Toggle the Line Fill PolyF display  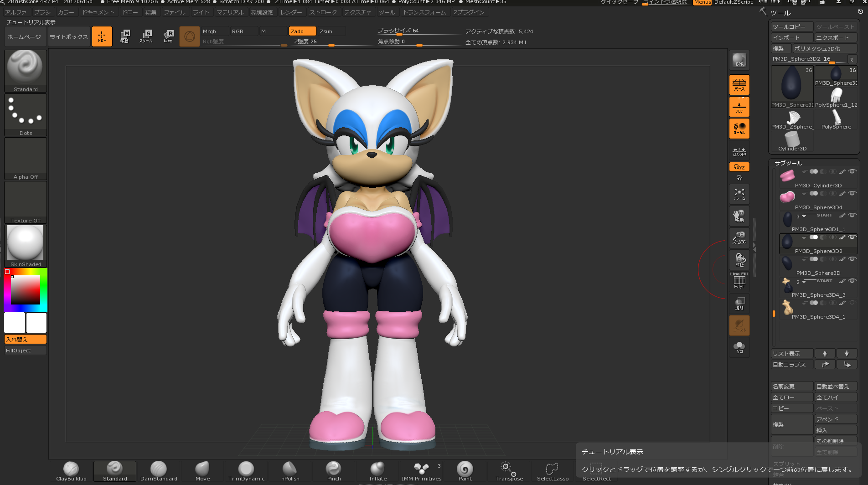click(x=739, y=280)
